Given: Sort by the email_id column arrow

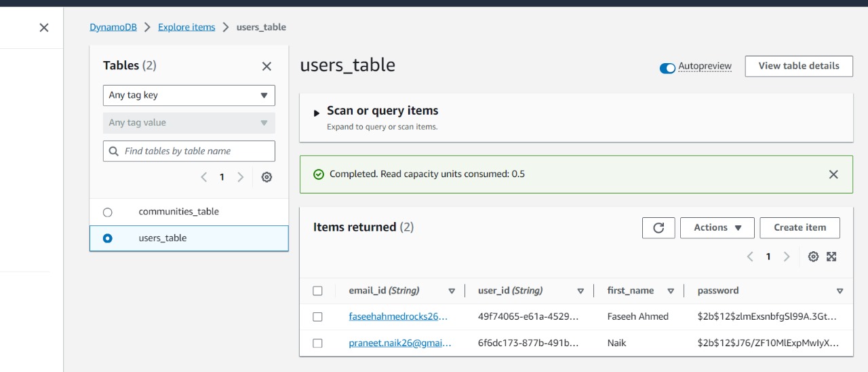Looking at the screenshot, I should [452, 291].
